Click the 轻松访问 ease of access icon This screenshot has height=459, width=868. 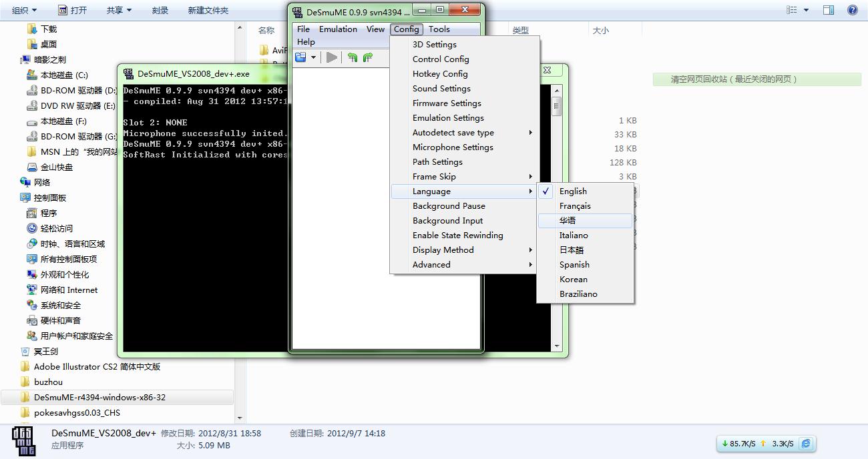pyautogui.click(x=31, y=228)
